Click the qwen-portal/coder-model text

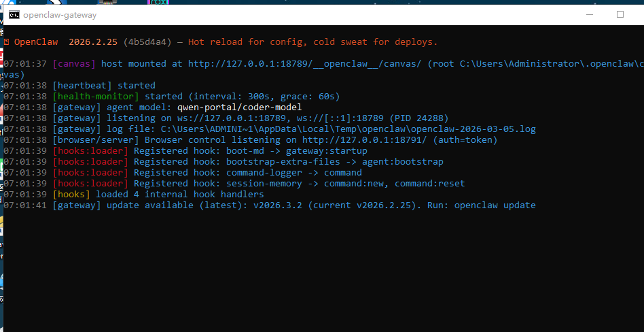click(239, 107)
